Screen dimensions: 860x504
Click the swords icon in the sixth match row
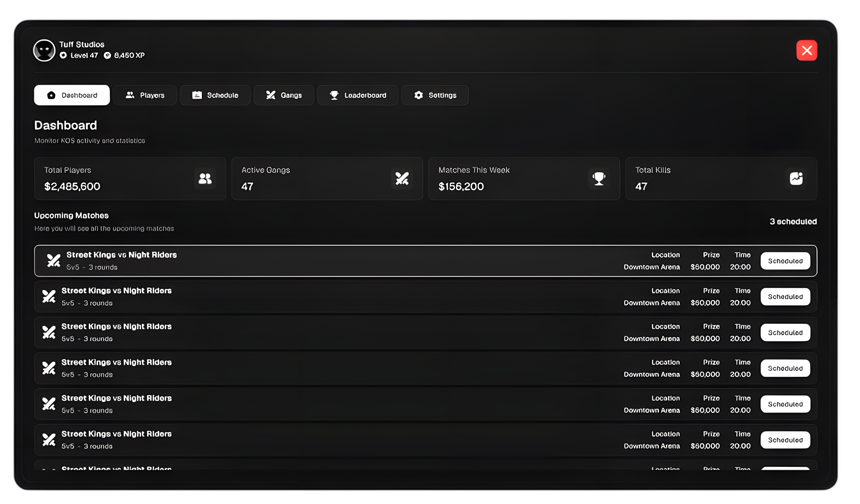tap(49, 440)
